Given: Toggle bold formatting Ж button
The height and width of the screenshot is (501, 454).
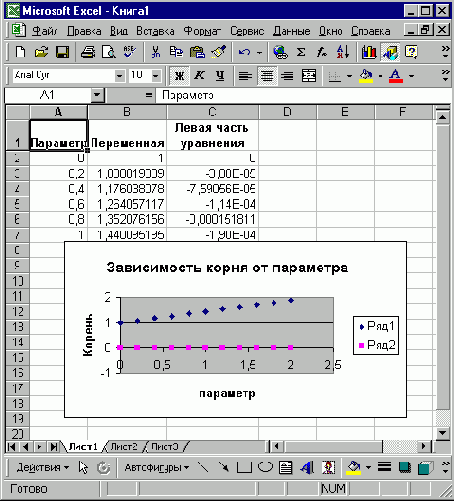Looking at the screenshot, I should coord(179,76).
